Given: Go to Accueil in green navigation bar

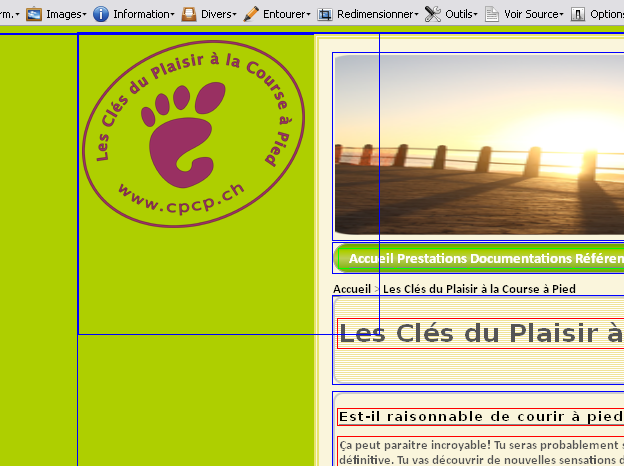Looking at the screenshot, I should click(371, 259).
